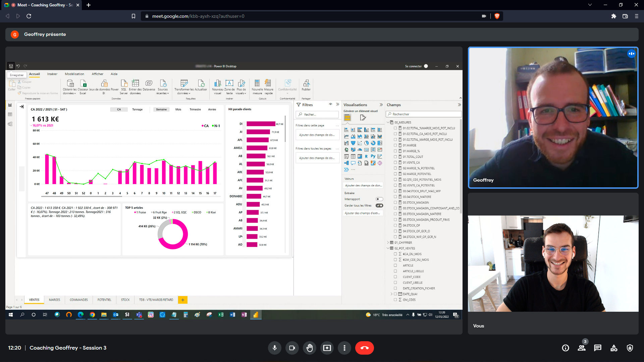This screenshot has height=362, width=644.
Task: Show the participants list
Action: (582, 348)
